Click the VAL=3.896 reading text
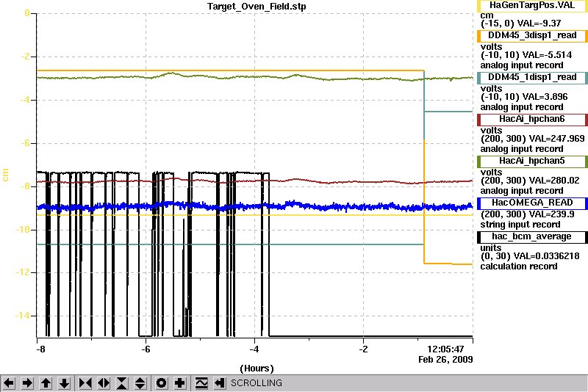588x392 pixels. [545, 97]
